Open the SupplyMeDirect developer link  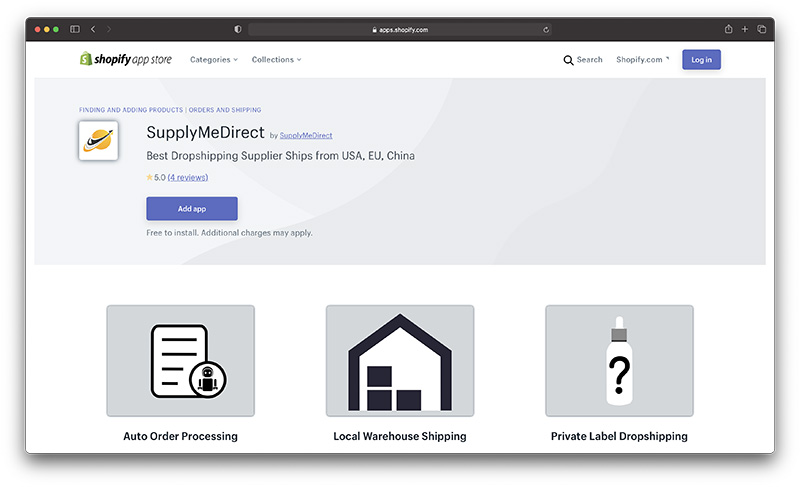(x=306, y=135)
